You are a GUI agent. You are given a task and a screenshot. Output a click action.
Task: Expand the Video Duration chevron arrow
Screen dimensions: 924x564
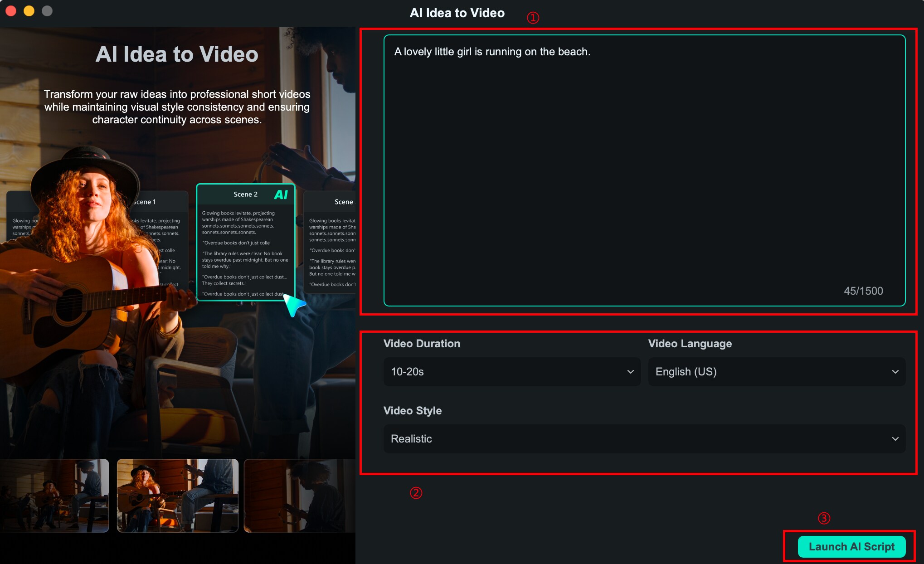(x=630, y=372)
